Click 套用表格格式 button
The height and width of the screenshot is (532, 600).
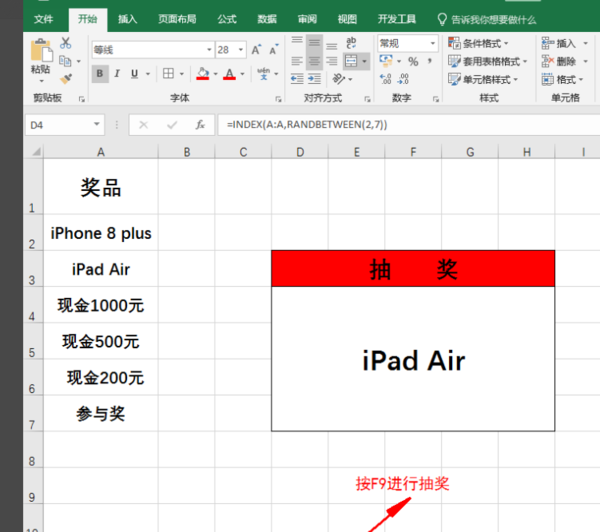click(488, 61)
